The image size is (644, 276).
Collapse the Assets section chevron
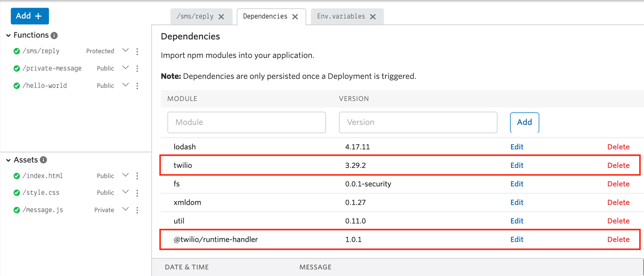[8, 160]
